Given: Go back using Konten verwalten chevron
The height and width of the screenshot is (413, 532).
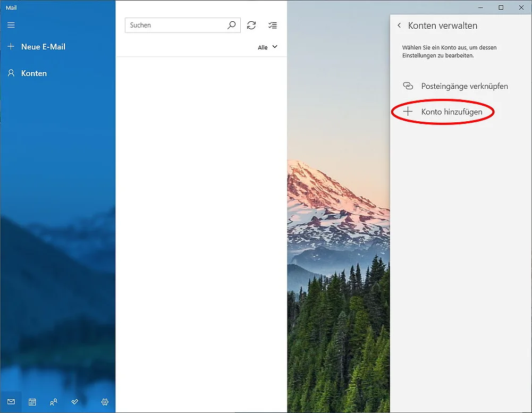Looking at the screenshot, I should coord(399,26).
